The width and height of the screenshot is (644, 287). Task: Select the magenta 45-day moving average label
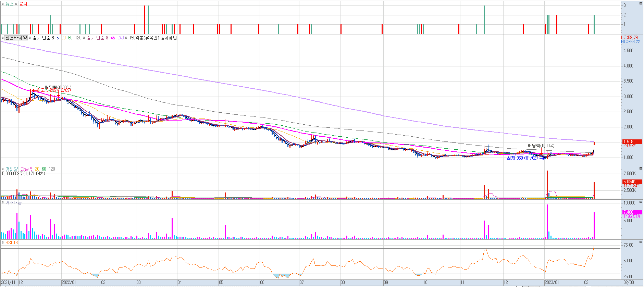point(113,38)
